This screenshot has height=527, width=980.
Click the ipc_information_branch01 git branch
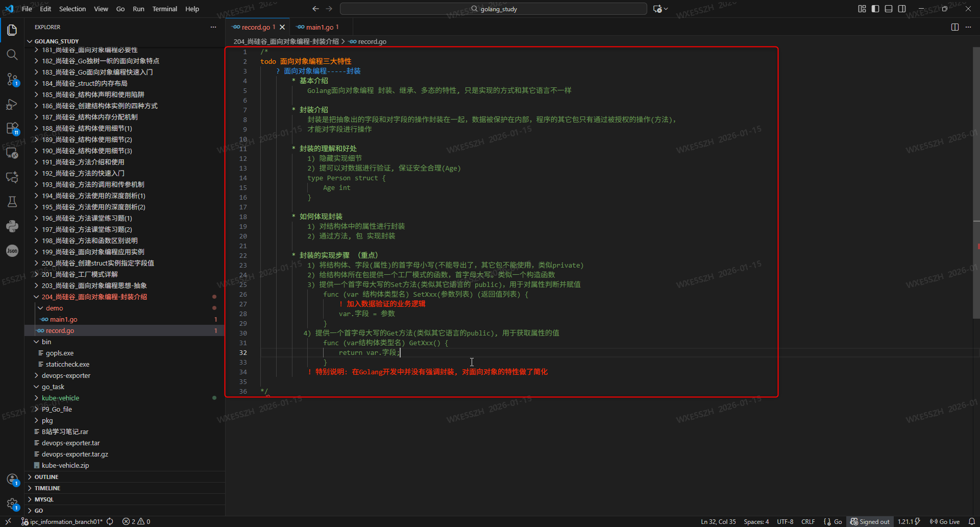click(62, 521)
